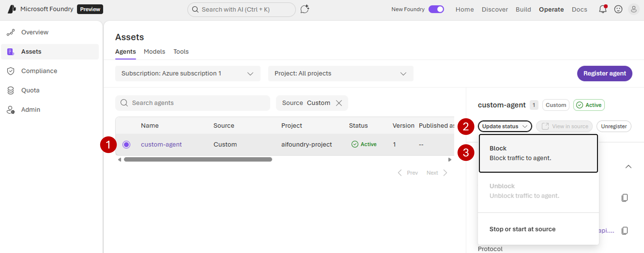Open the Subscription dropdown

coord(188,73)
